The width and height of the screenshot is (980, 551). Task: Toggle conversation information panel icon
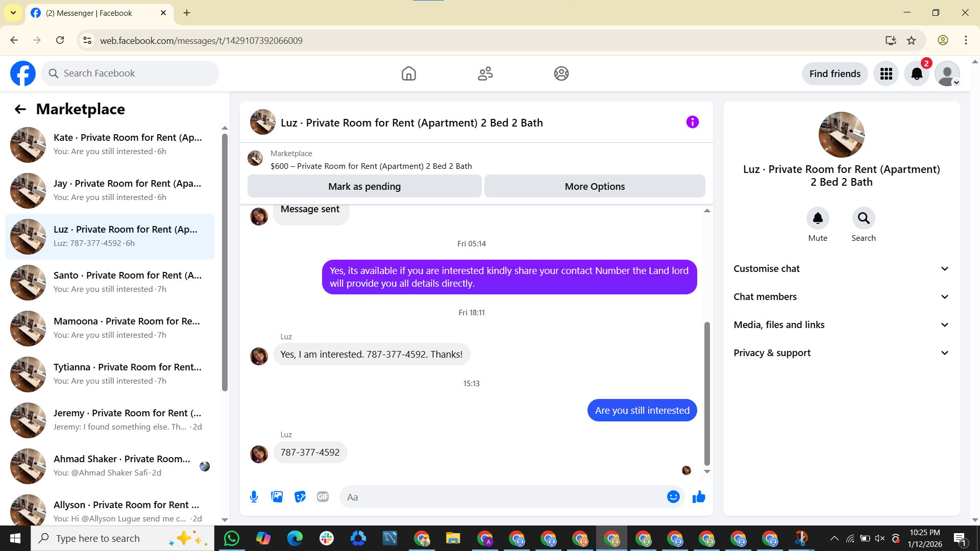(x=692, y=122)
